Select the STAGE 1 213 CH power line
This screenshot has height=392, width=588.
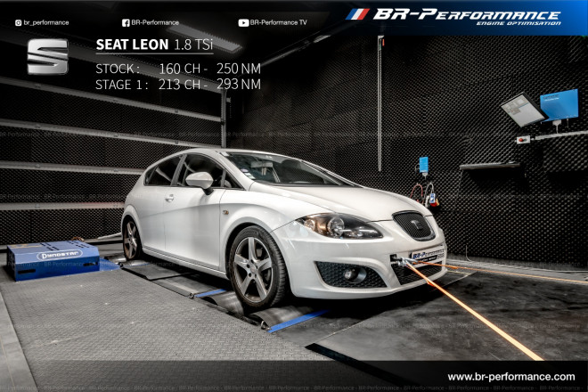point(177,85)
